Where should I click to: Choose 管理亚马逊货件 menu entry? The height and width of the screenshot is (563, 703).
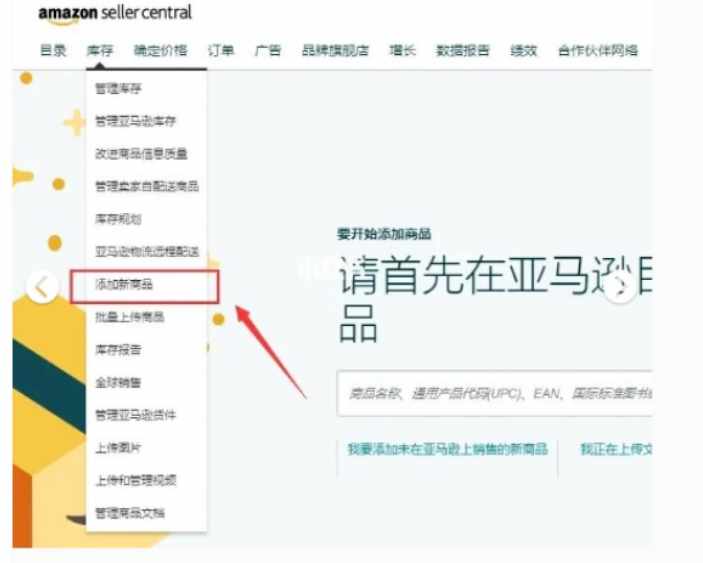click(135, 415)
